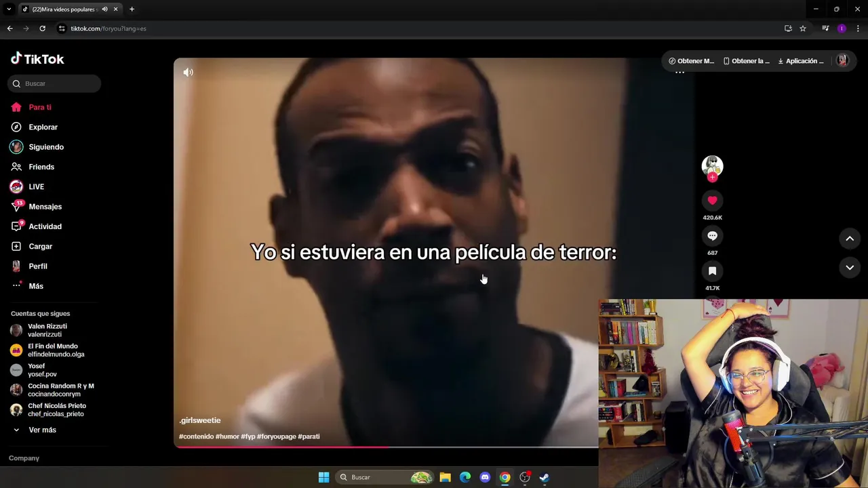Click the taskbar Buscar search box
The height and width of the screenshot is (488, 868).
coord(385,477)
